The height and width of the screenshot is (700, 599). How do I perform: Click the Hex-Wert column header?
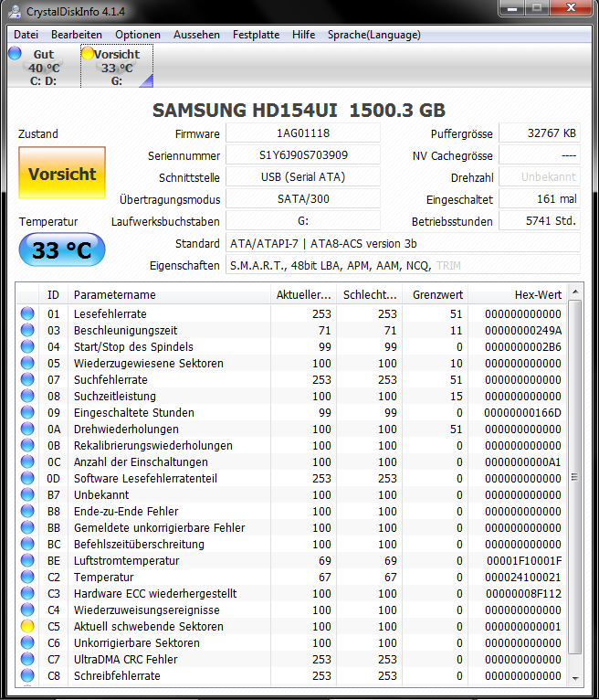point(518,294)
